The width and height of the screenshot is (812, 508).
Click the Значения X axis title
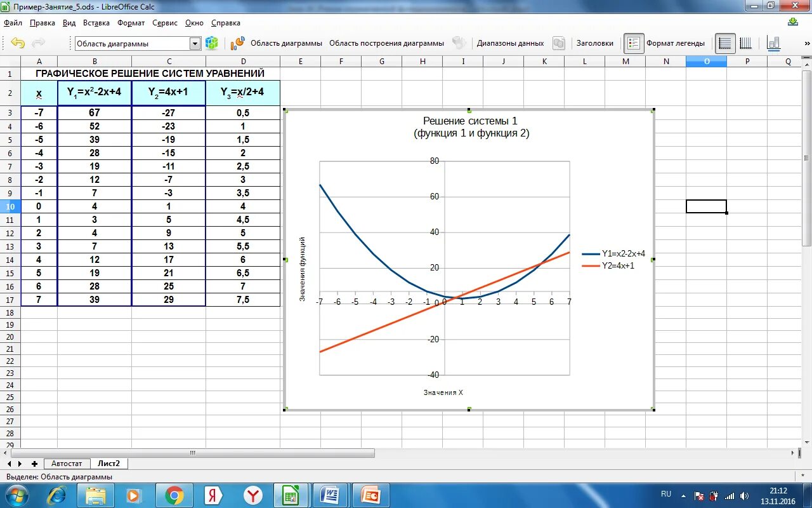(x=443, y=392)
